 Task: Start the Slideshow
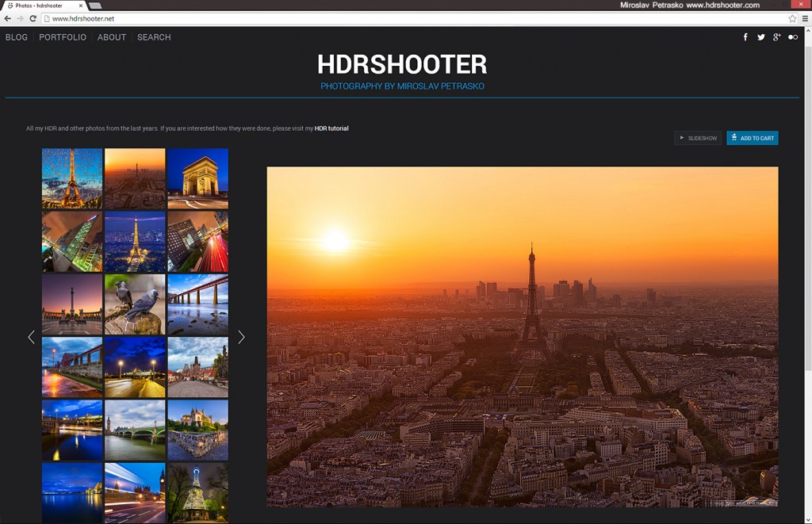[x=698, y=138]
